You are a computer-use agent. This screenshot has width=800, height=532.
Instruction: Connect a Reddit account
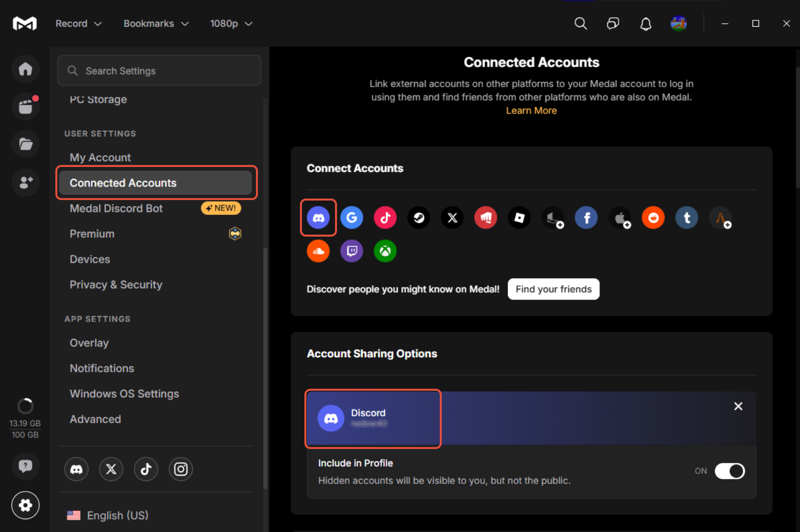pyautogui.click(x=653, y=217)
